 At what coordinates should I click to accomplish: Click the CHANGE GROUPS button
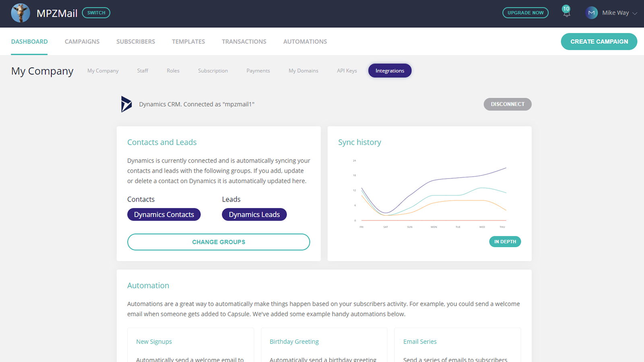pyautogui.click(x=219, y=242)
